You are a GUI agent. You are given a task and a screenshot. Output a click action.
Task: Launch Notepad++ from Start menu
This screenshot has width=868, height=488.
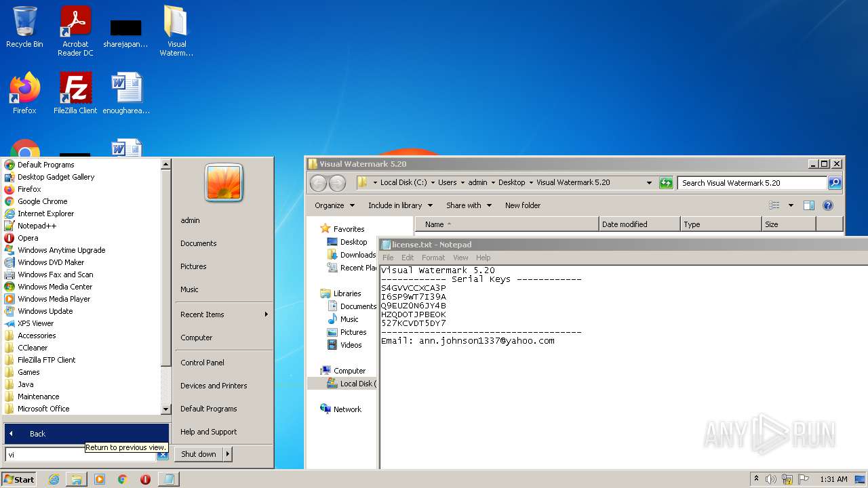pos(37,226)
